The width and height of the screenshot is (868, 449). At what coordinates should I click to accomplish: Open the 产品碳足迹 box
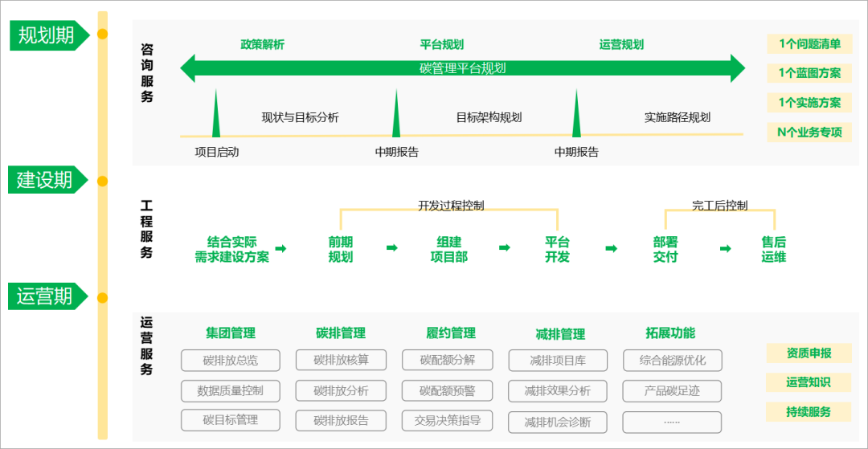pyautogui.click(x=672, y=390)
